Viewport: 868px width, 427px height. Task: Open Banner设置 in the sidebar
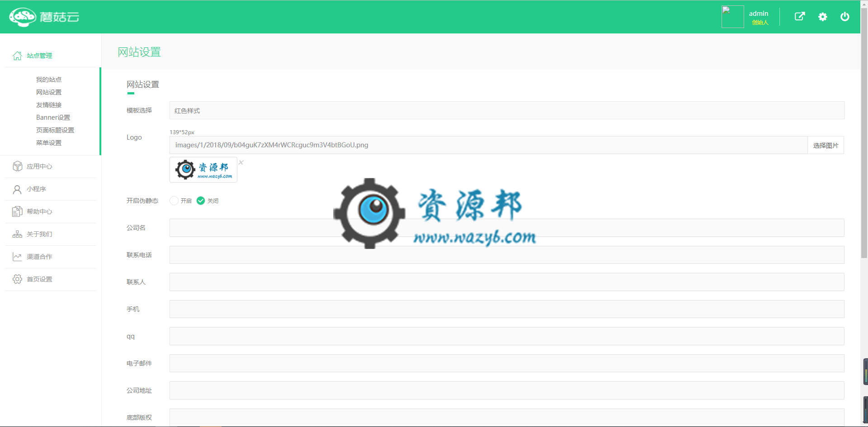click(53, 117)
